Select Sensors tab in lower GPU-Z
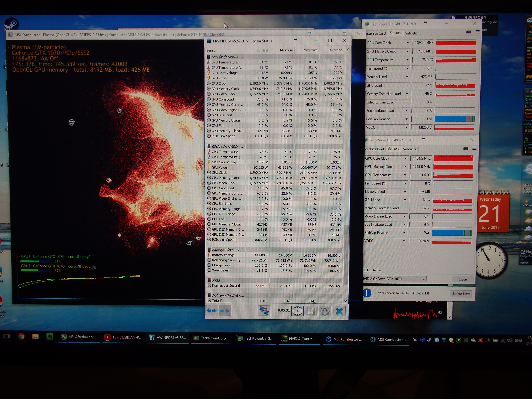The image size is (532, 399). 393,149
